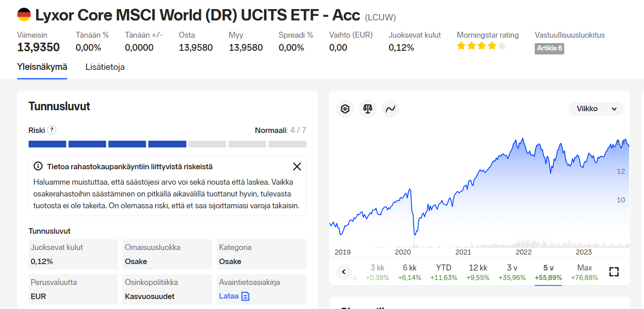This screenshot has width=644, height=309.
Task: Switch to the Yleisnäkymä tab
Action: [x=42, y=67]
